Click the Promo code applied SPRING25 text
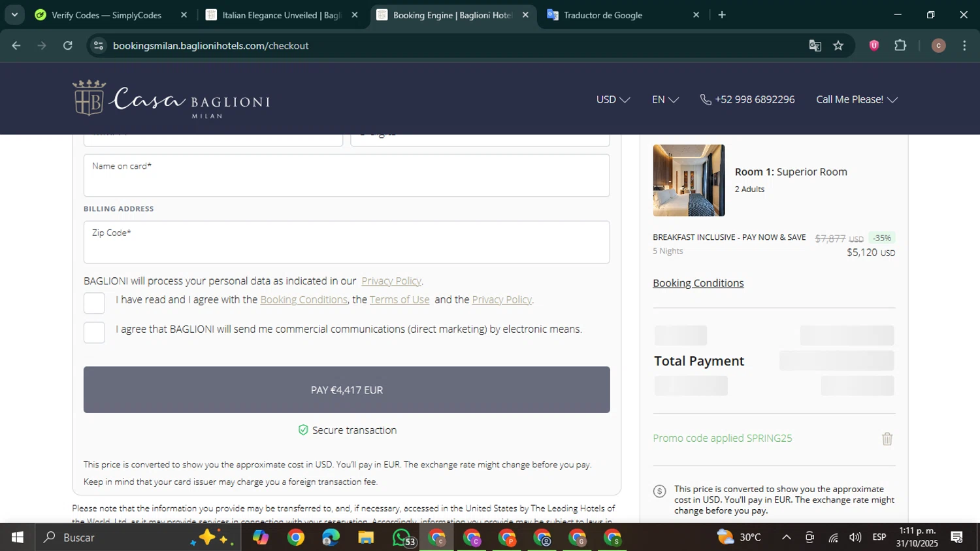This screenshot has width=980, height=551. pos(723,438)
